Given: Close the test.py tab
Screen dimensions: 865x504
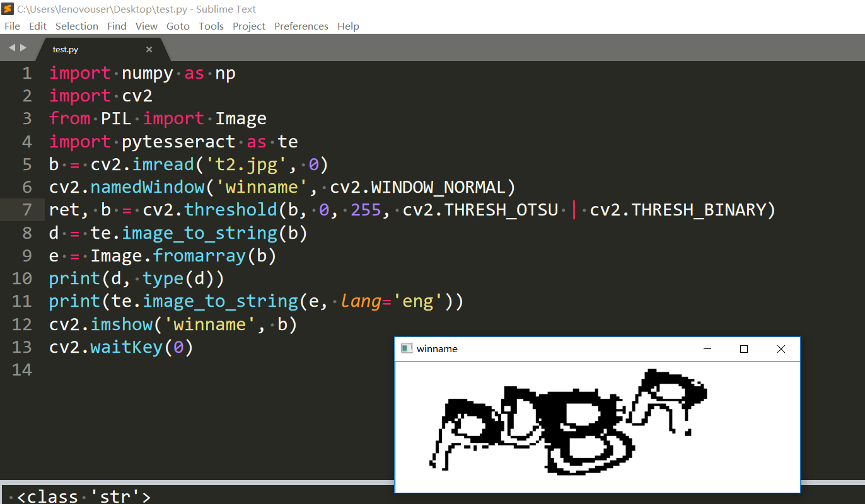Looking at the screenshot, I should click(x=149, y=49).
